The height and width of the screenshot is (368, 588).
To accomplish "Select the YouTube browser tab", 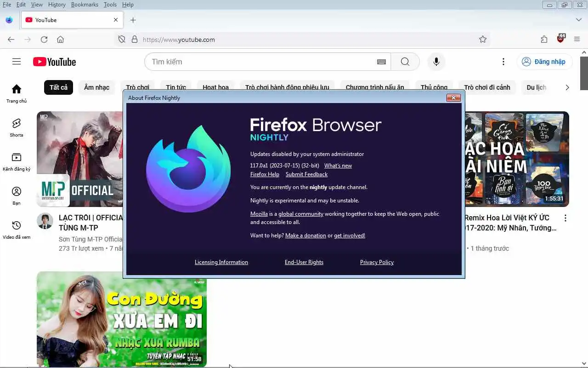I will click(x=72, y=20).
